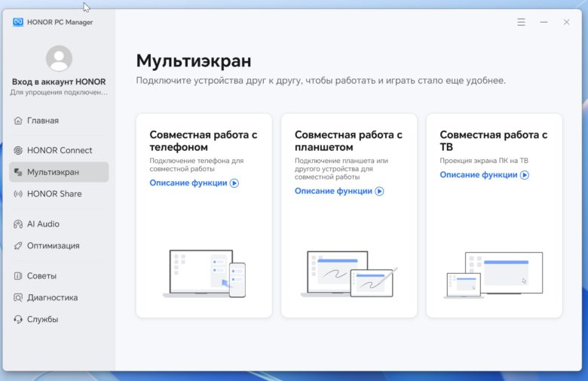
Task: Go to the Главная section
Action: coord(59,121)
